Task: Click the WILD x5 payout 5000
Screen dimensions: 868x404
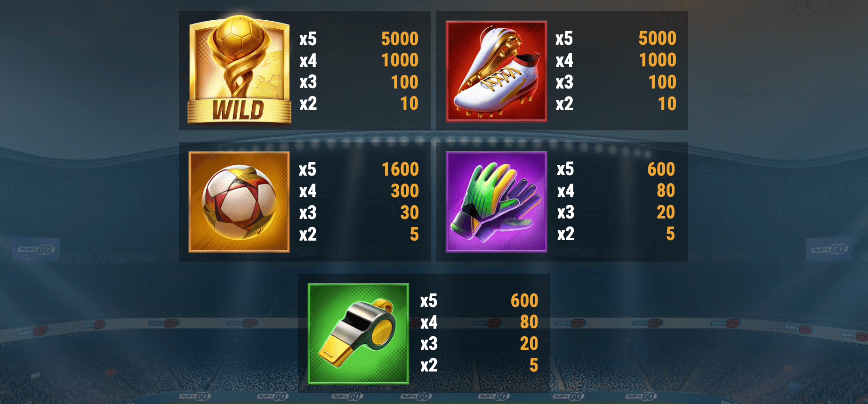Action: (x=400, y=39)
